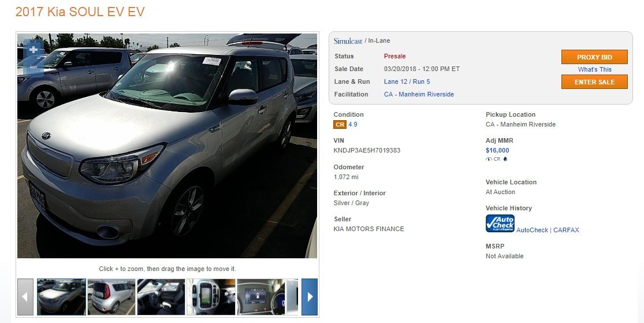Select the dashboard display thumbnail

click(x=261, y=297)
